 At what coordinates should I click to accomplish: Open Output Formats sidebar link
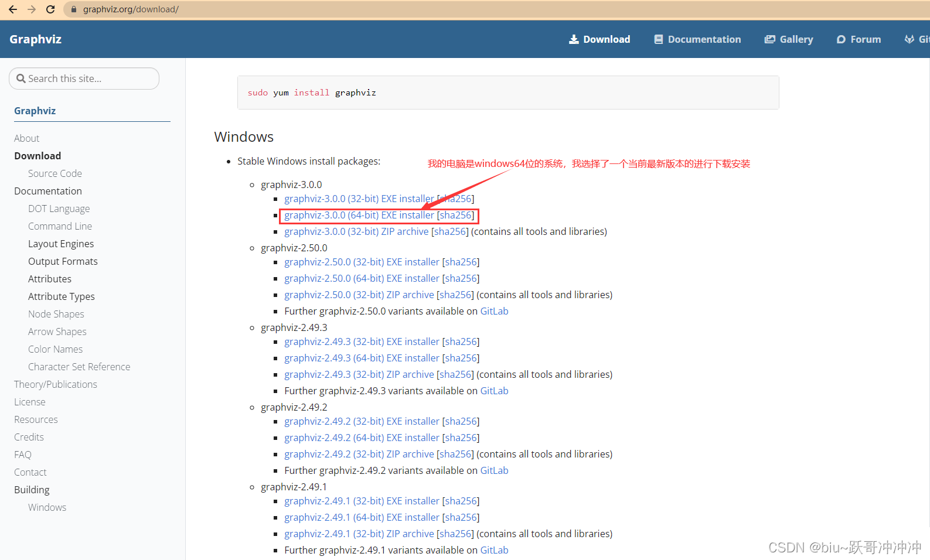[63, 261]
